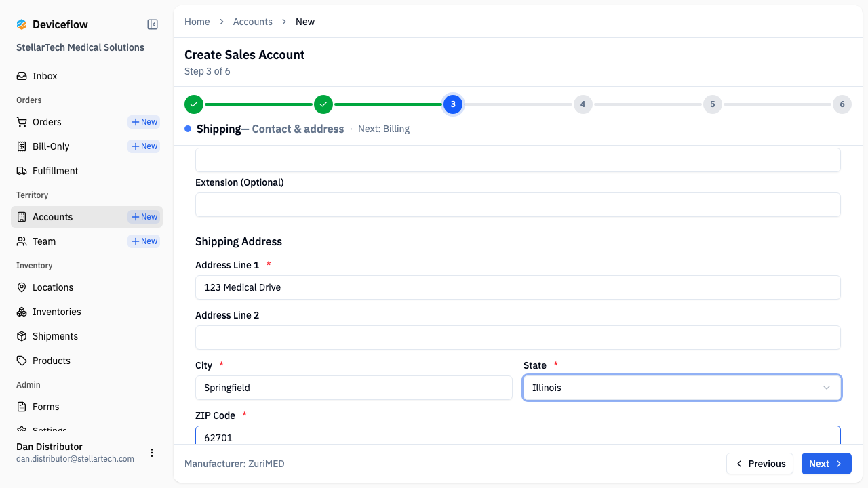Click the Address Line 2 input field
Screen dimensions: 868x488
pyautogui.click(x=517, y=337)
